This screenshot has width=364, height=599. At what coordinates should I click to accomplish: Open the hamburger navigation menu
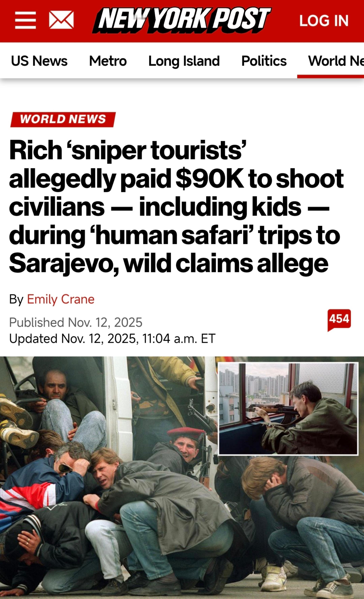click(25, 20)
